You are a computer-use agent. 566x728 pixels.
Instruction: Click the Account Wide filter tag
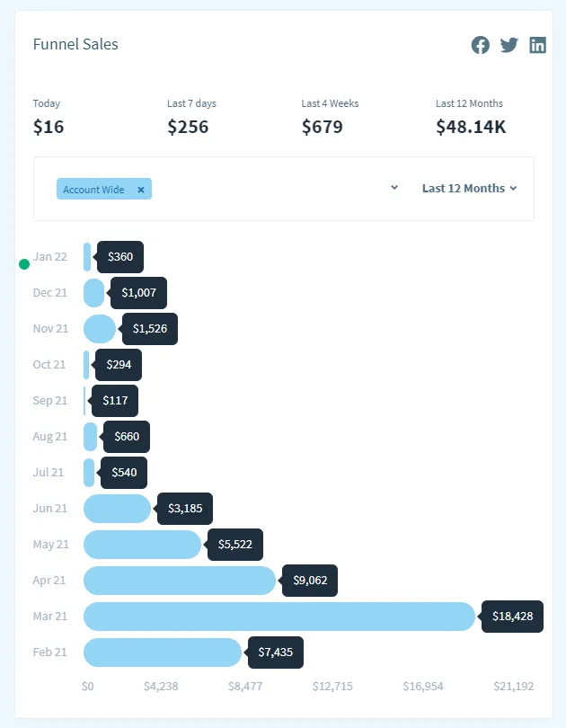[x=93, y=190]
